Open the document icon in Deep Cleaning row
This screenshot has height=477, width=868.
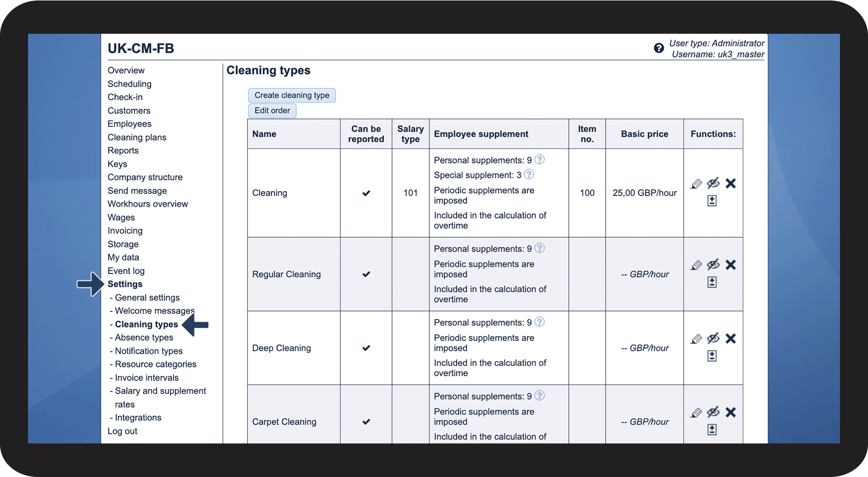[712, 356]
